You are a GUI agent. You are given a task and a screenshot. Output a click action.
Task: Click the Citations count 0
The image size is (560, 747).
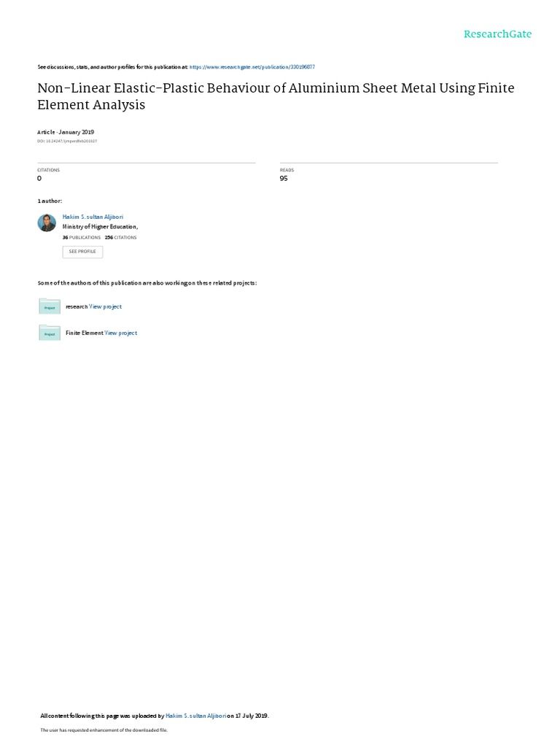39,178
